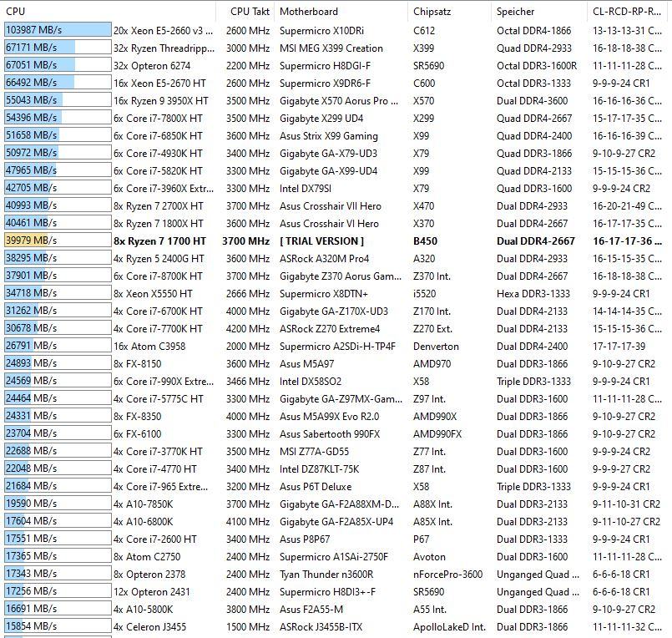Click the Intel DZ87KLT-75K cell
672x638 pixels.
319,470
